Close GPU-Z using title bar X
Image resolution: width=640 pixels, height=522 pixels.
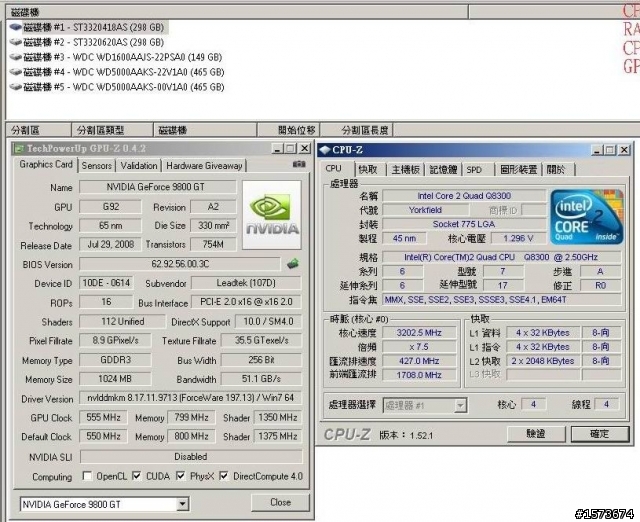tap(304, 149)
